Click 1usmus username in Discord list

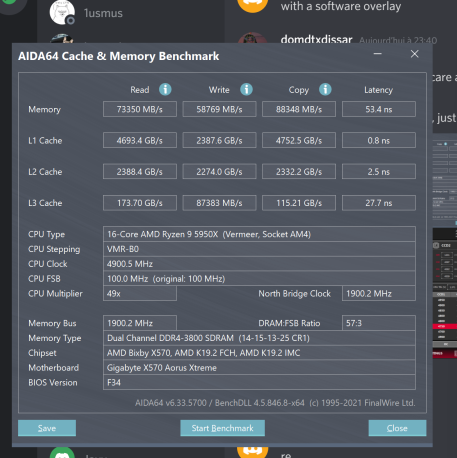103,13
